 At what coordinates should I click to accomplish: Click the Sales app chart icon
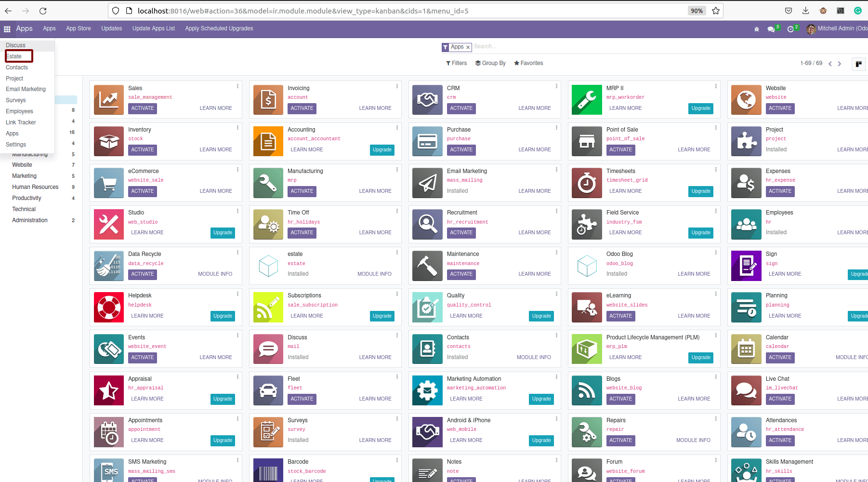(x=108, y=100)
